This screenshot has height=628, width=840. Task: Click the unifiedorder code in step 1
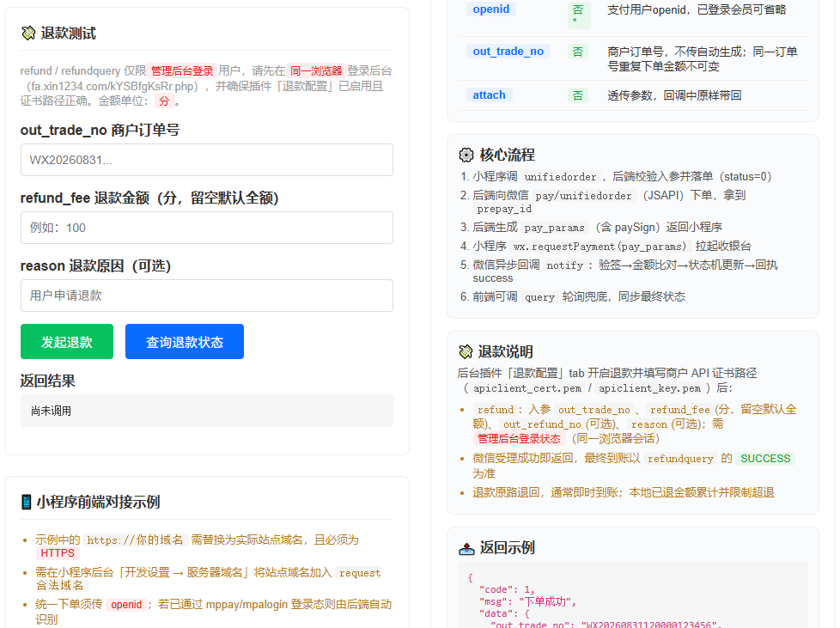coord(560,177)
